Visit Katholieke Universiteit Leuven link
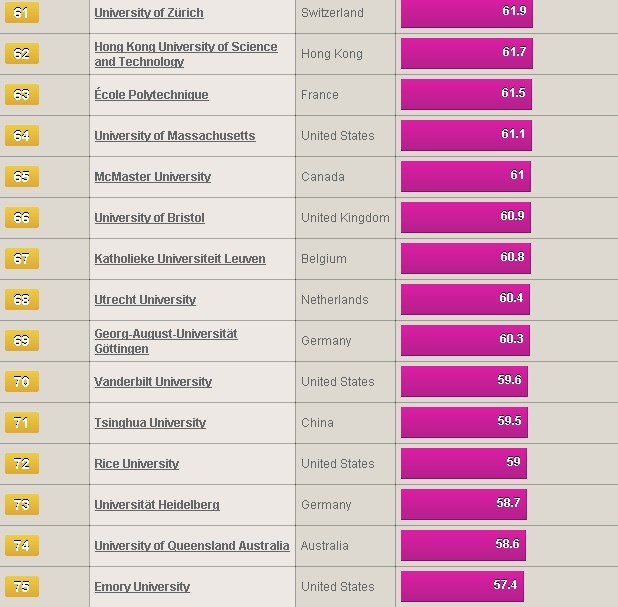This screenshot has width=618, height=607. point(180,259)
